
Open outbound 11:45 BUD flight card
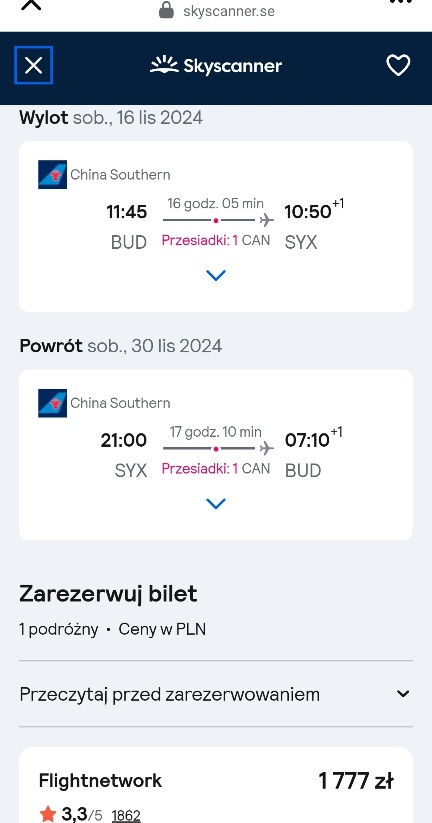[216, 226]
